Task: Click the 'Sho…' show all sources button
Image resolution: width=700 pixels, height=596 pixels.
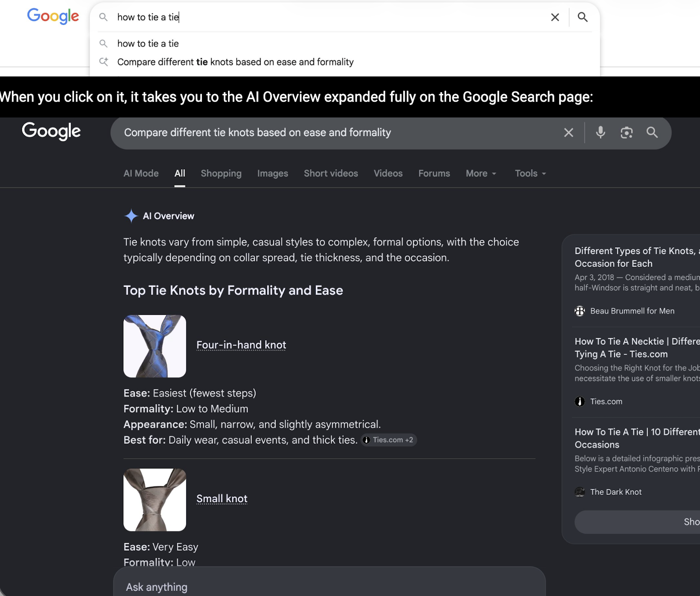Action: click(x=637, y=522)
